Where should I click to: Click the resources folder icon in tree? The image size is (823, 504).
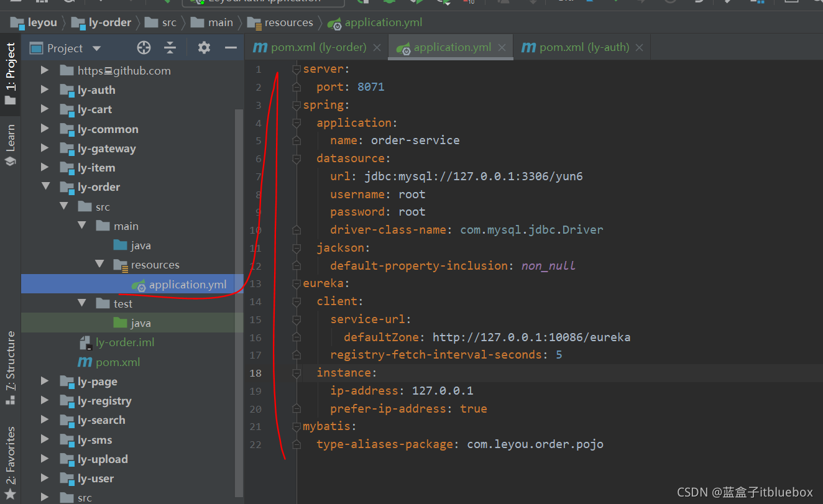[121, 265]
